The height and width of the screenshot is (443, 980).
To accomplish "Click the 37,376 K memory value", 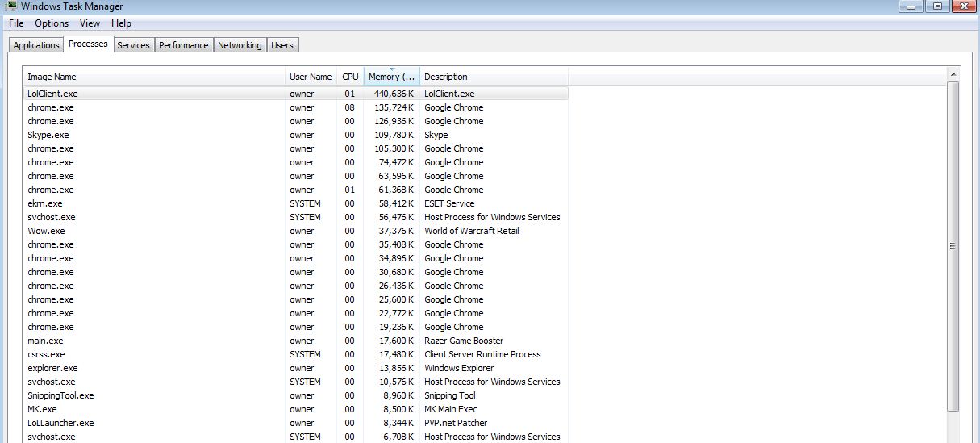I will [396, 231].
